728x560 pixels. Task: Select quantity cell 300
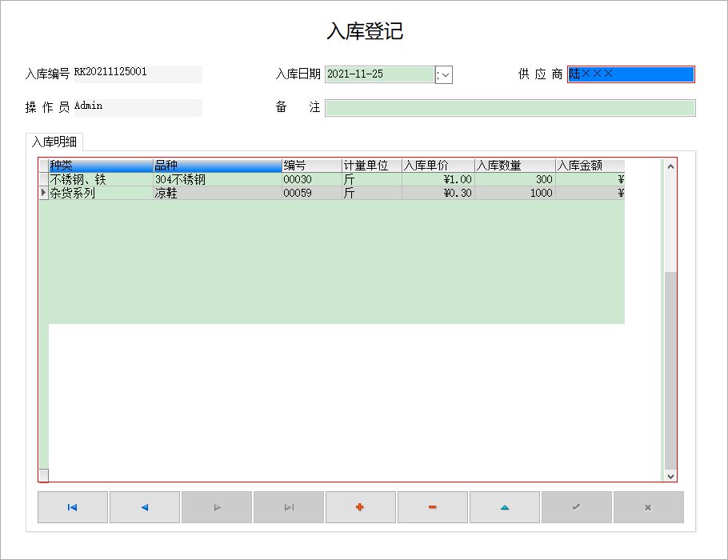coord(515,179)
